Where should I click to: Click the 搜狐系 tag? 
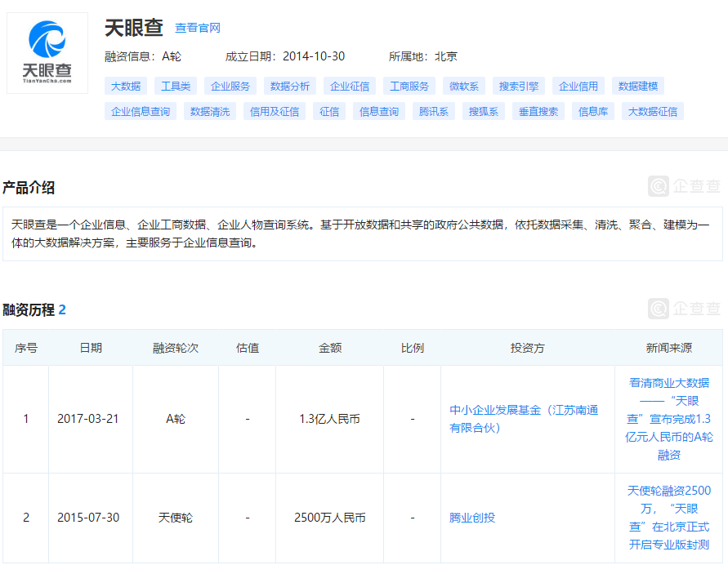(x=484, y=111)
